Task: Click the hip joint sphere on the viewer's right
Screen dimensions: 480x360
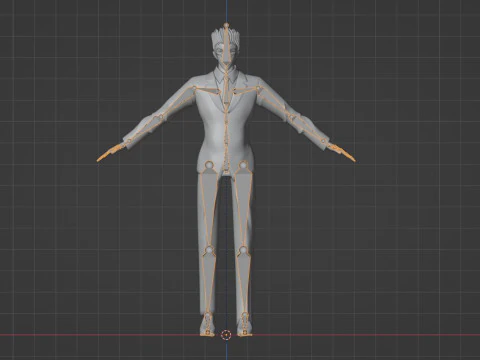Action: (x=243, y=164)
